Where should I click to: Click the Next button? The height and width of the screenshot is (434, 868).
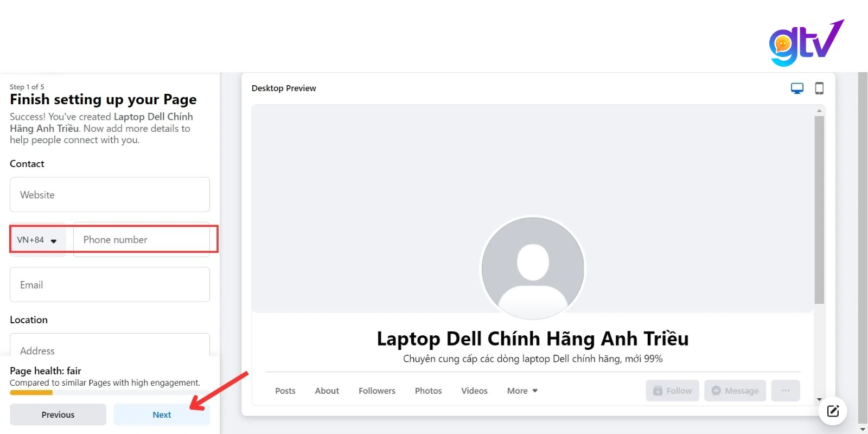tap(162, 414)
